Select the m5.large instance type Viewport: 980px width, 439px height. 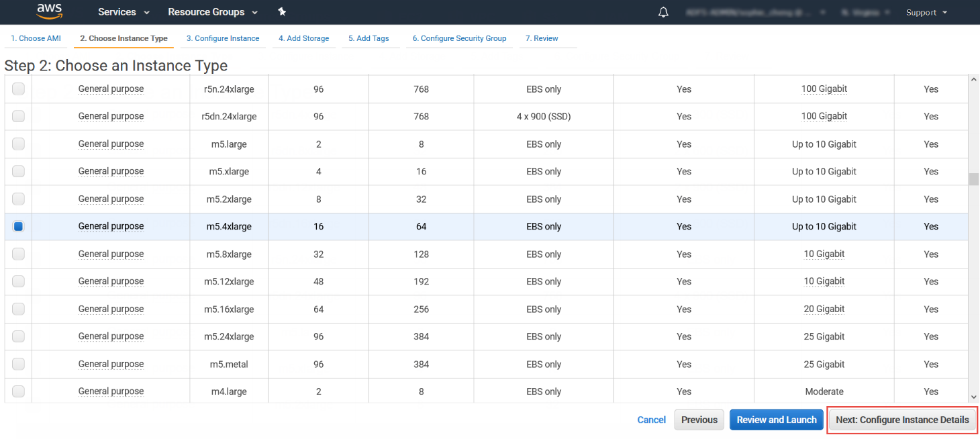point(18,144)
